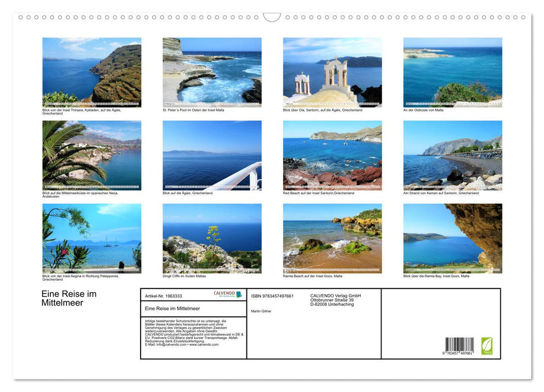Select the title Eine Reise im Mittelmeer
Viewport: 544px width, 392px height.
coord(68,298)
